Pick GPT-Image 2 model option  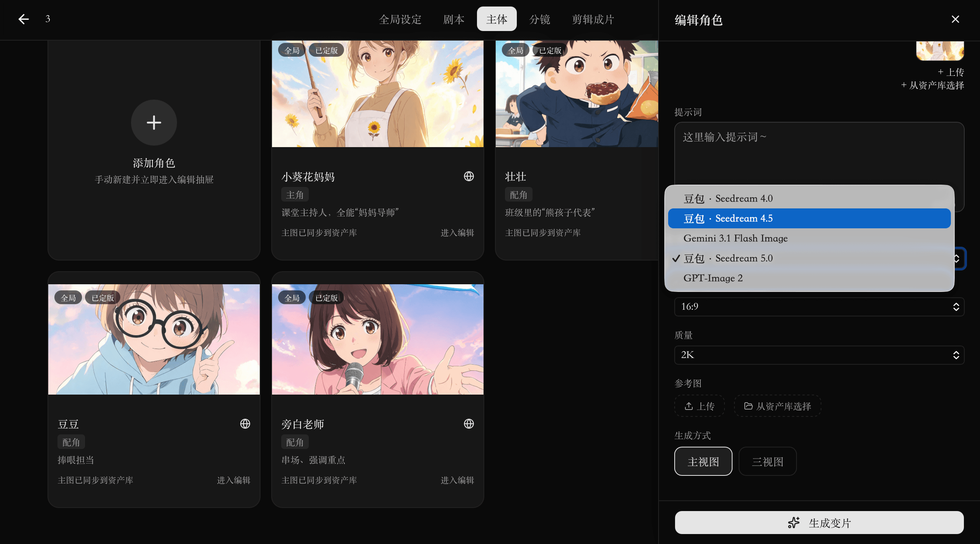809,278
